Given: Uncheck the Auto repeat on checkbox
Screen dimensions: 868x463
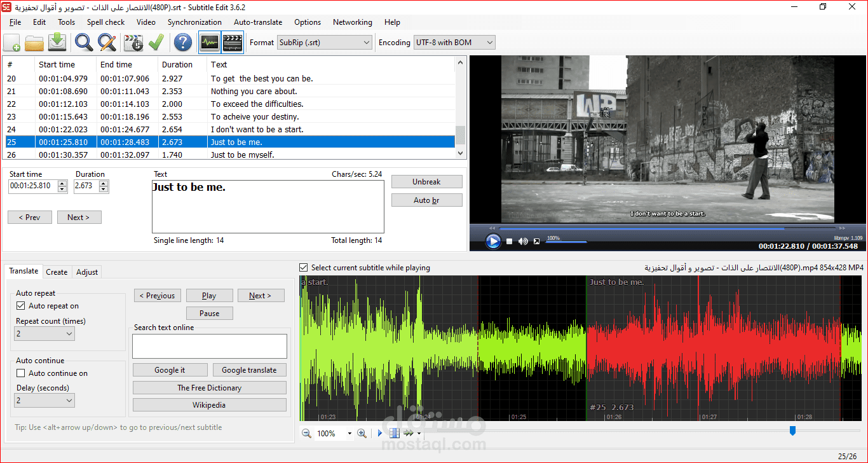Looking at the screenshot, I should (x=21, y=306).
